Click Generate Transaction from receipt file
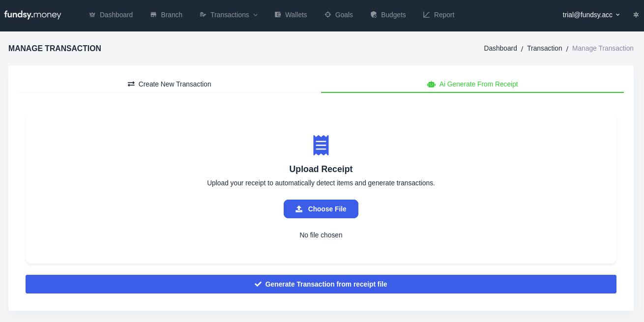Viewport: 644px width, 322px height. [321, 284]
